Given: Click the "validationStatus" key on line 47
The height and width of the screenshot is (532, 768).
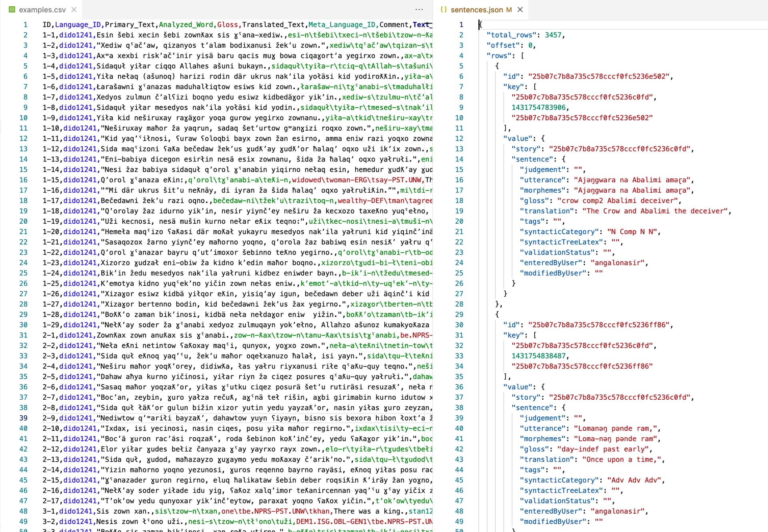Looking at the screenshot, I should (557, 501).
